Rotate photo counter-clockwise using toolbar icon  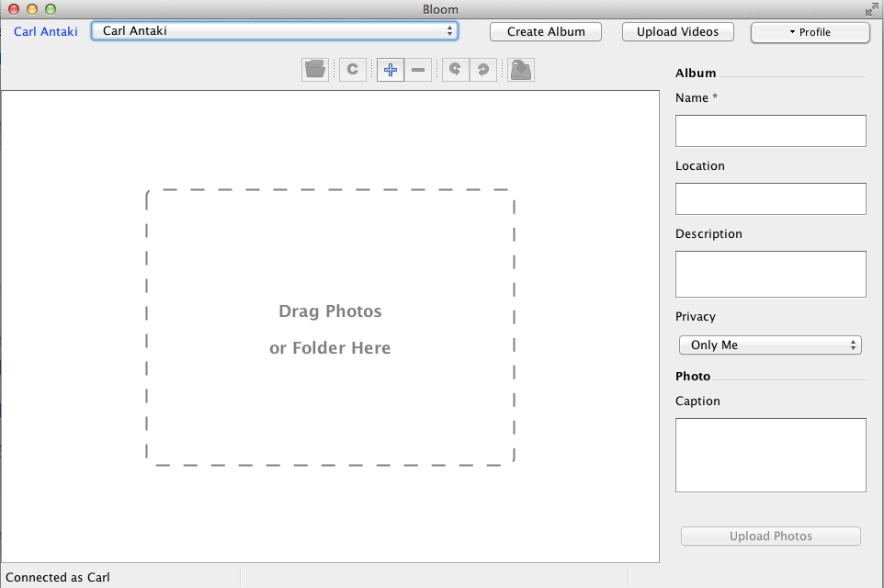[455, 69]
